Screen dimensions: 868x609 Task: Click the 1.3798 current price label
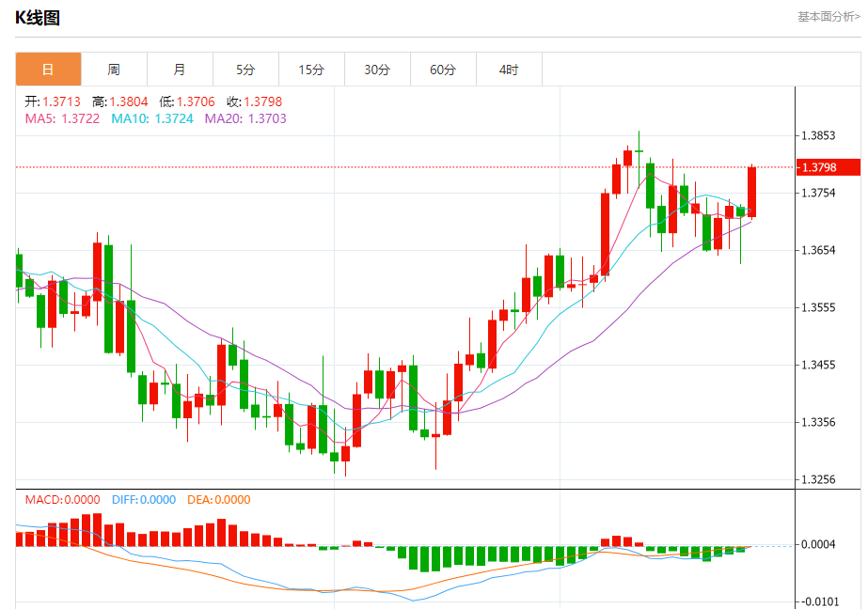click(829, 167)
